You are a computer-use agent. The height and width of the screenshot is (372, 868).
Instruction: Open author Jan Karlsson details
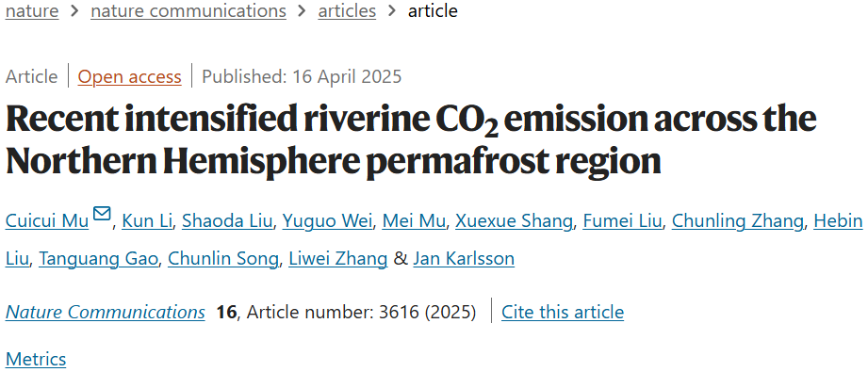464,258
